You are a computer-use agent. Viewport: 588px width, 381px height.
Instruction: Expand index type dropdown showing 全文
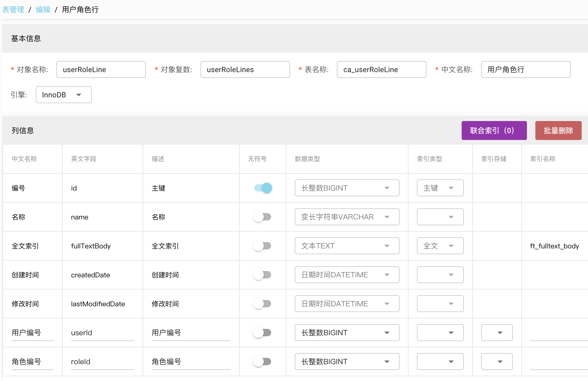point(440,246)
